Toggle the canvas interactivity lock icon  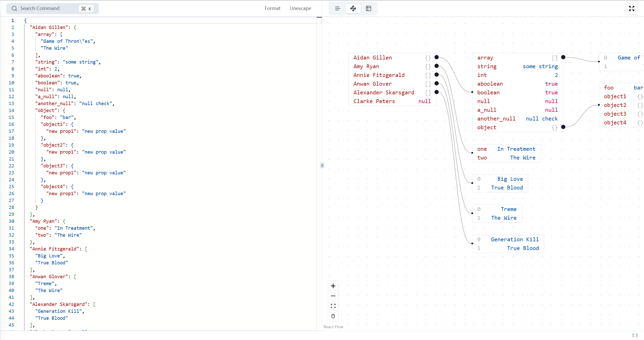[333, 316]
